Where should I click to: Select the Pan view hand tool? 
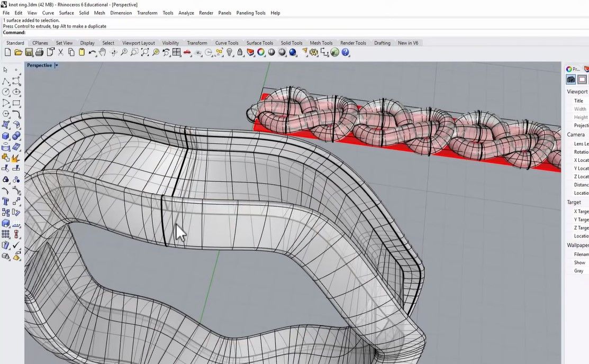103,52
